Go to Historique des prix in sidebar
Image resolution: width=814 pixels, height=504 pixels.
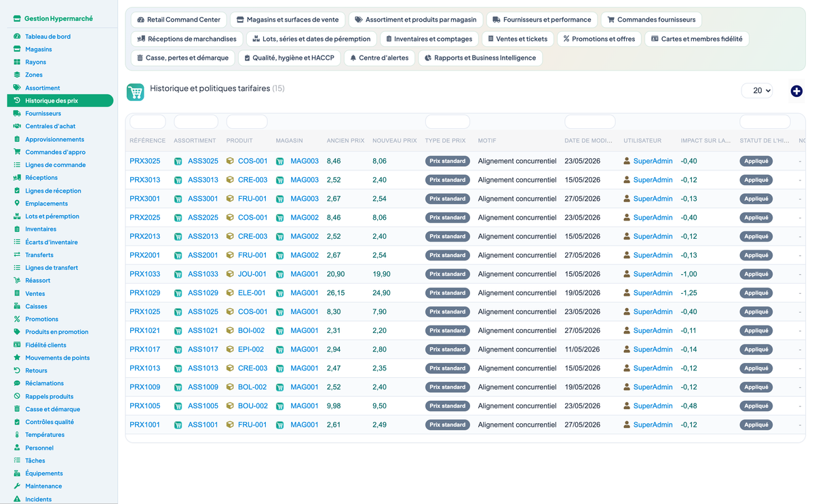pos(60,100)
